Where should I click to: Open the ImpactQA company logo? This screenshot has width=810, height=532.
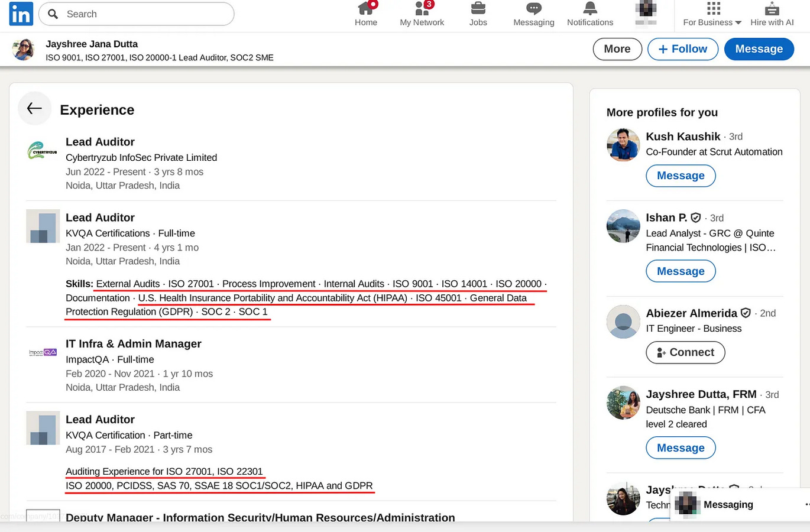pyautogui.click(x=43, y=352)
